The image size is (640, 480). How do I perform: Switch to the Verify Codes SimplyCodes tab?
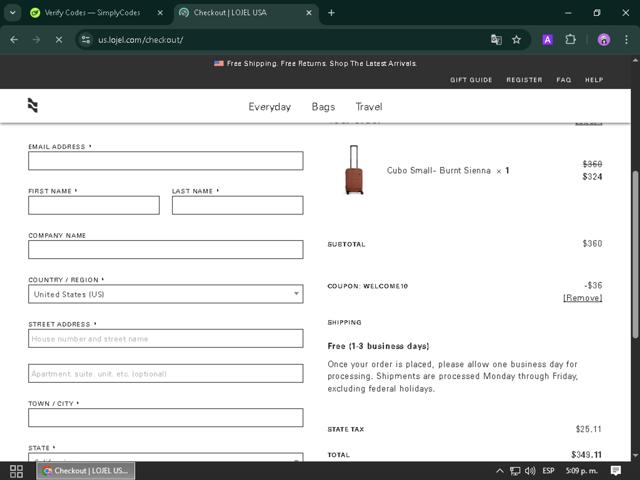[92, 13]
